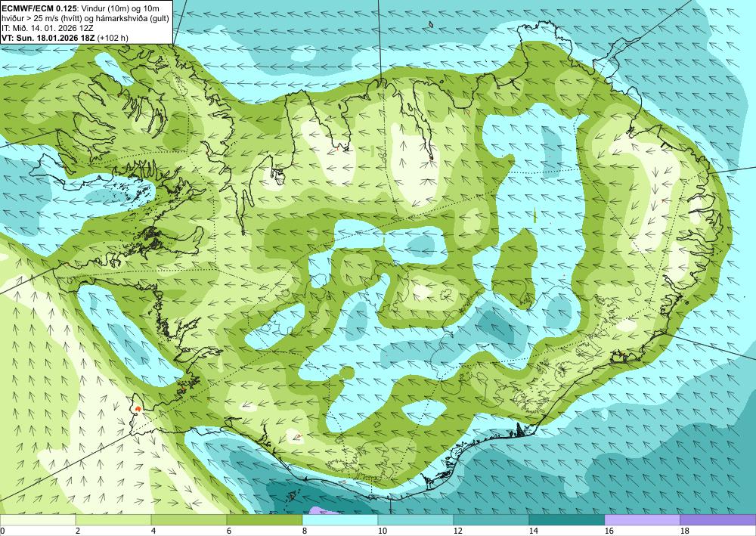This screenshot has width=756, height=536.
Task: Select the dark teal swatch between 14 and 16
Action: tap(567, 520)
